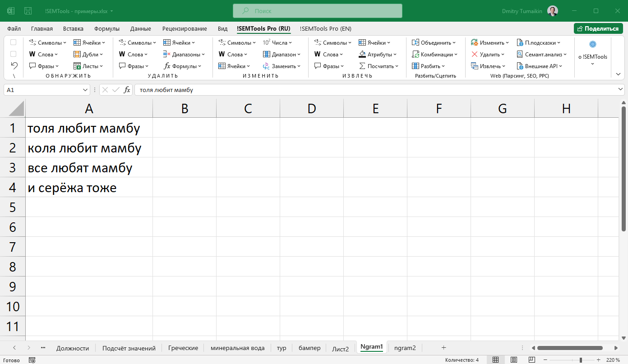Click П.подсказки icon
This screenshot has width=628, height=364.
pos(520,43)
